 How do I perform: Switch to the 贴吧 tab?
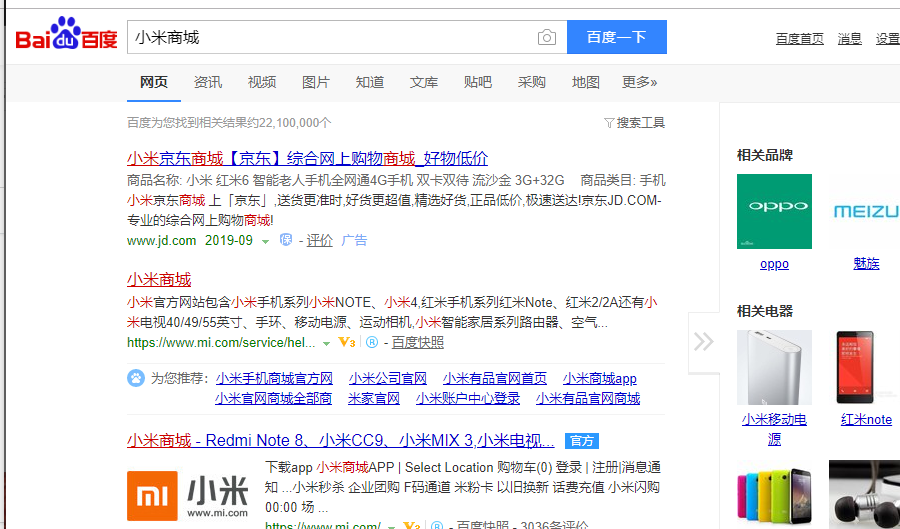[x=478, y=82]
